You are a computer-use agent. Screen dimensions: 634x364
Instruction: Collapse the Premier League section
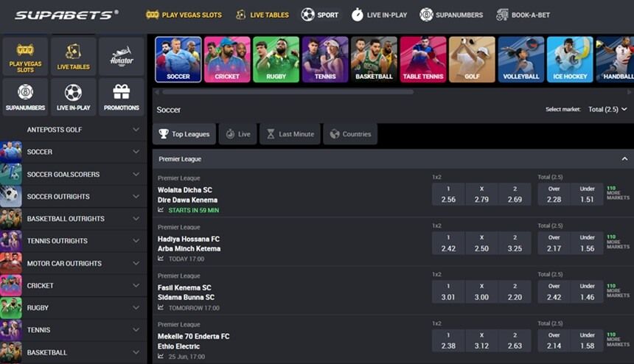pyautogui.click(x=624, y=159)
